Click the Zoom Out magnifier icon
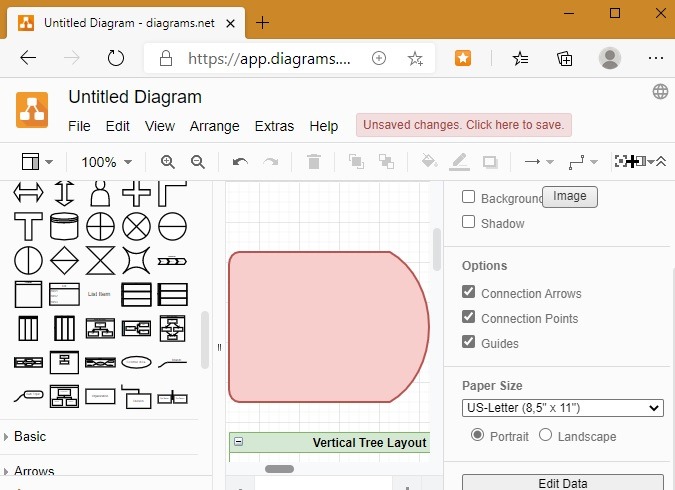675x490 pixels. (x=198, y=162)
